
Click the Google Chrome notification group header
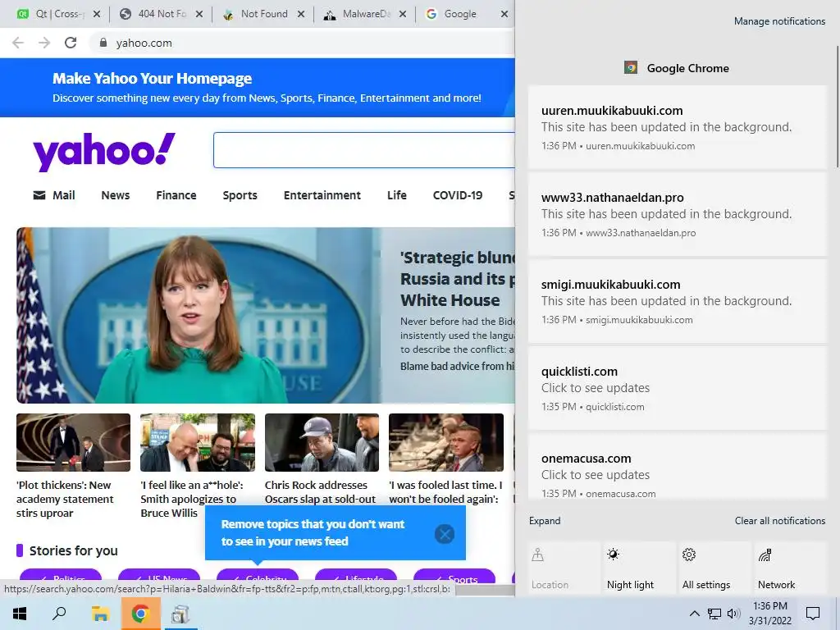tap(677, 68)
